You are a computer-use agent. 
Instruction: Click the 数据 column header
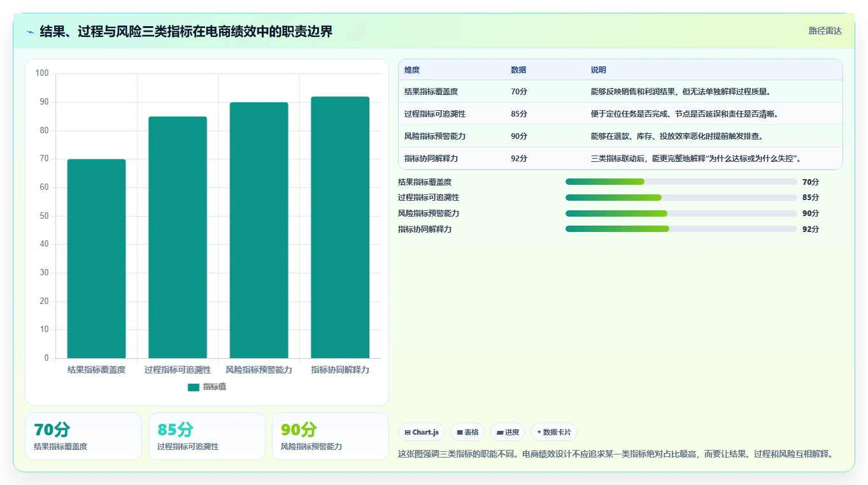(518, 70)
